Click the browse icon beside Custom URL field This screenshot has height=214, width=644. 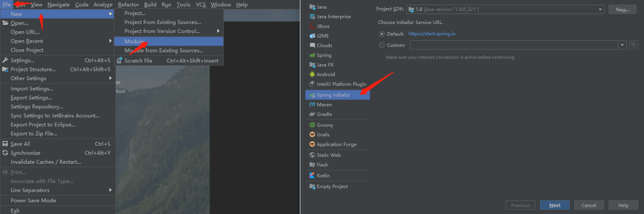[x=634, y=45]
